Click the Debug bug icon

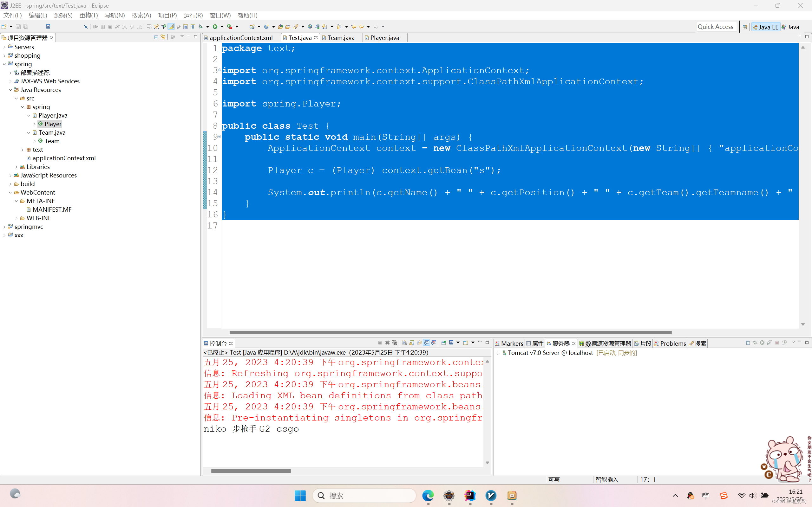point(201,27)
